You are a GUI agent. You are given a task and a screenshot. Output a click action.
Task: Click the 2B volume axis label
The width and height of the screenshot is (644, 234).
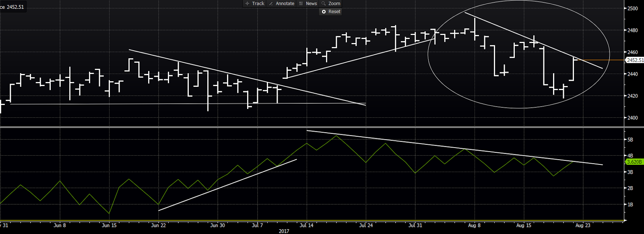point(630,188)
